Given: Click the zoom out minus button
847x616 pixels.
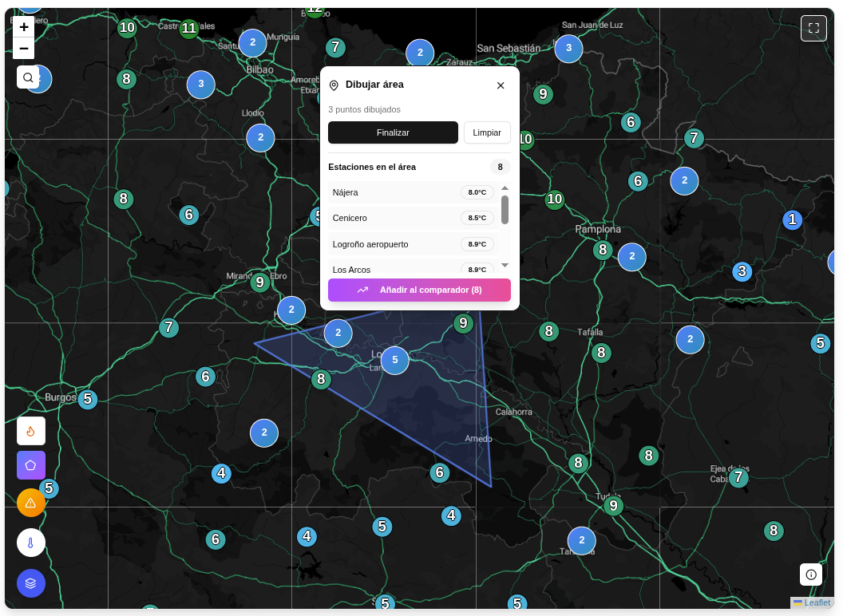Looking at the screenshot, I should tap(24, 49).
